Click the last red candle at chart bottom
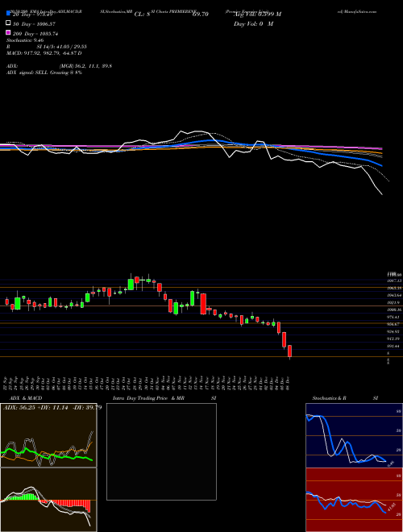The height and width of the screenshot is (532, 403). click(x=289, y=351)
